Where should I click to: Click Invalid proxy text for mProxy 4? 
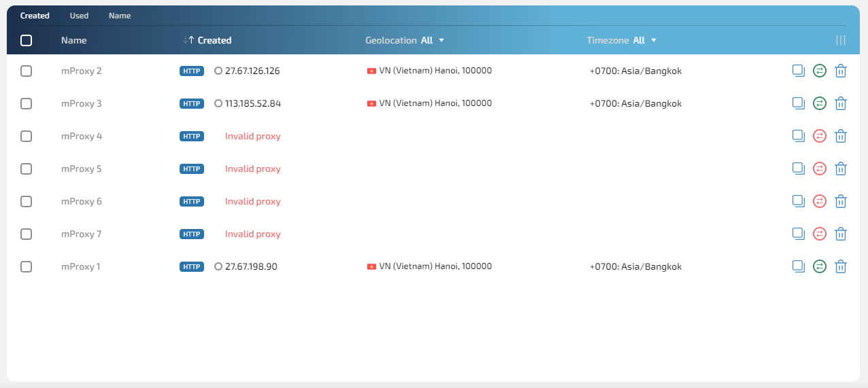253,136
